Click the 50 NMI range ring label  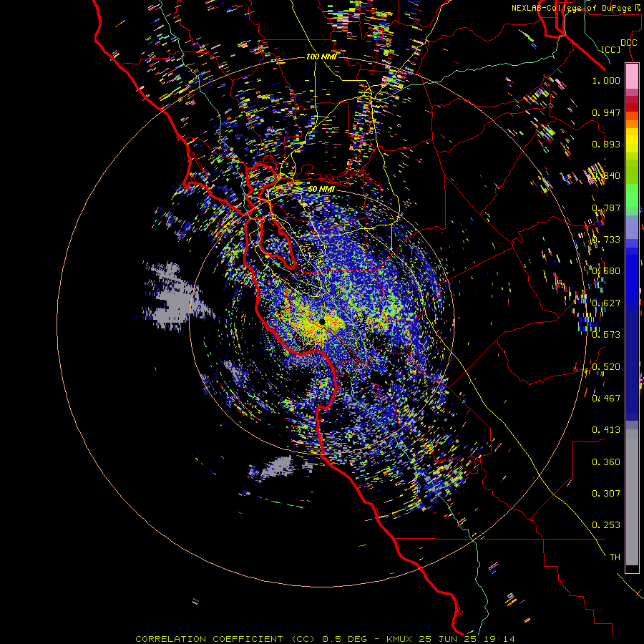pos(321,190)
